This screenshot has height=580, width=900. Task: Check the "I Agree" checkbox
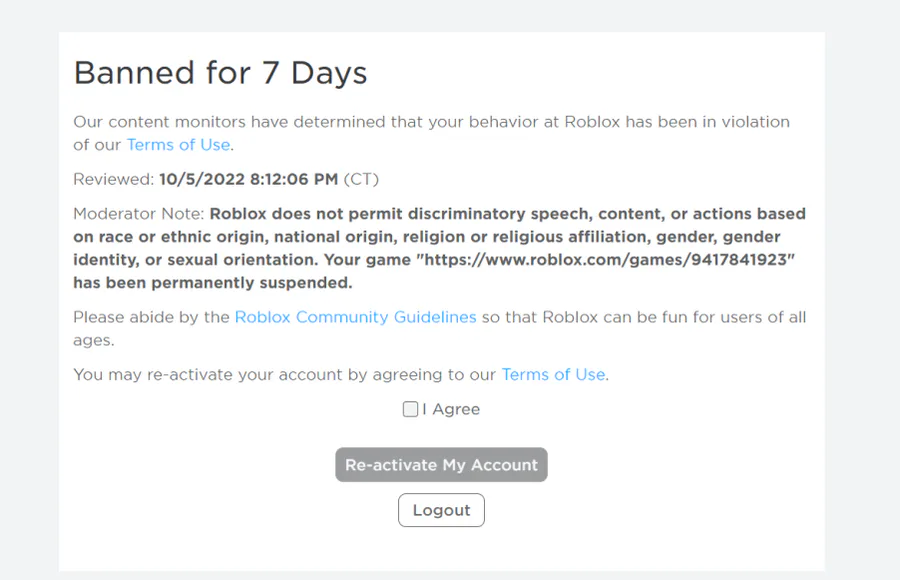[410, 409]
